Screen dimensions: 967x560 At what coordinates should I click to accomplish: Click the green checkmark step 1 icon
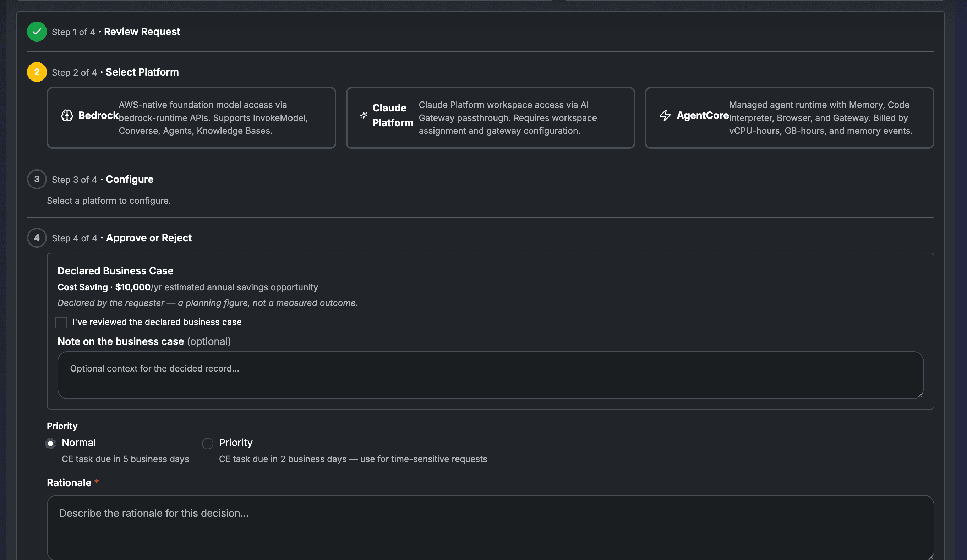37,32
